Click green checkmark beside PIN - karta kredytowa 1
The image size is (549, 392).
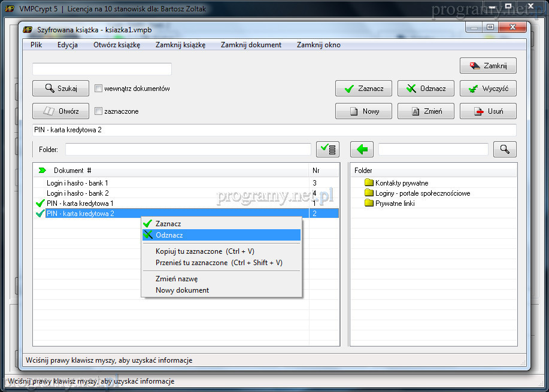click(40, 203)
